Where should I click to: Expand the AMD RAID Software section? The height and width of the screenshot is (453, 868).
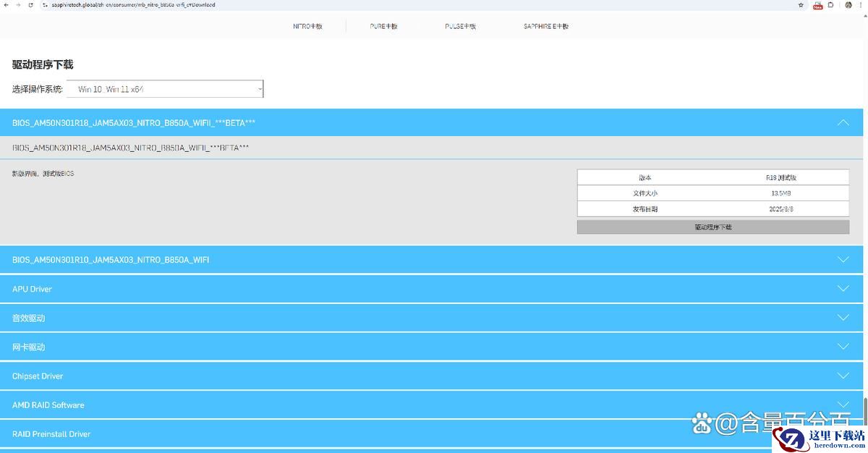coord(432,405)
